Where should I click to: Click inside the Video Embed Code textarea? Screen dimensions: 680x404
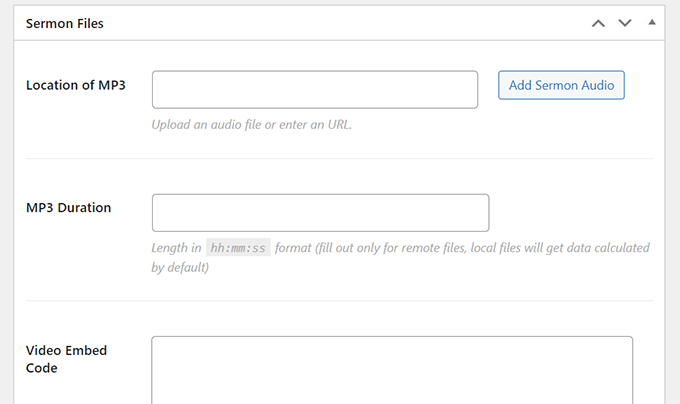pos(392,370)
